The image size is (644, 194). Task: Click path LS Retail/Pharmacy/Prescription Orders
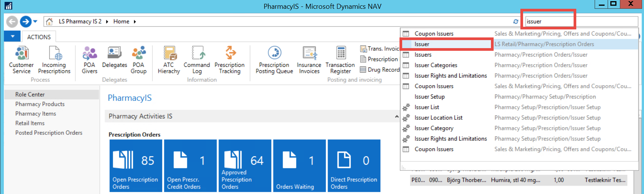[x=544, y=44]
